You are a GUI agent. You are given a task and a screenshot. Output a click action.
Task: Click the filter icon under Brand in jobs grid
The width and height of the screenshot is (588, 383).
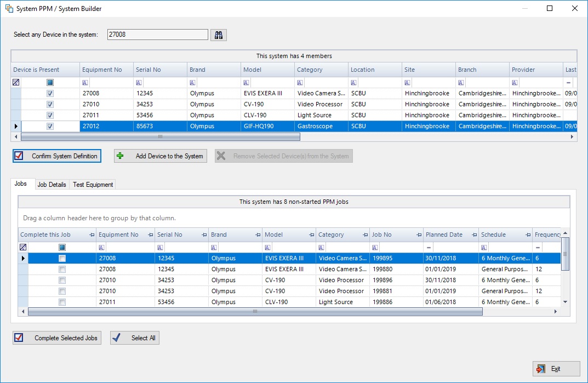tap(214, 247)
